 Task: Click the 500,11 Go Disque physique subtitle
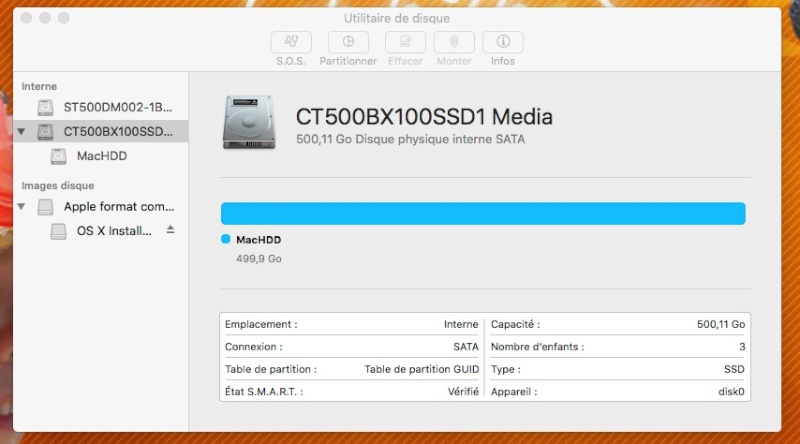coord(410,139)
